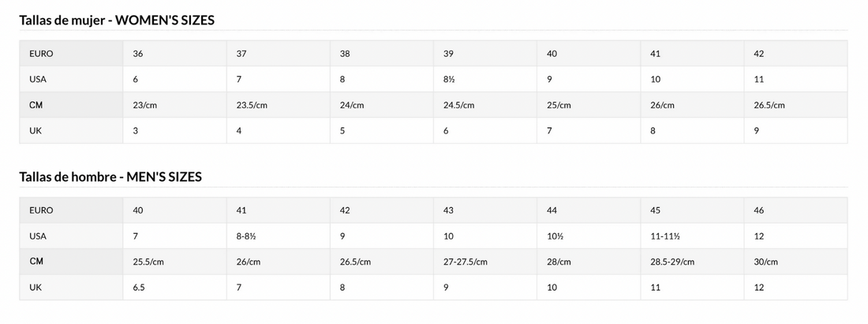The width and height of the screenshot is (868, 324).
Task: Select men's EURO size 46 cell
Action: 759,210
